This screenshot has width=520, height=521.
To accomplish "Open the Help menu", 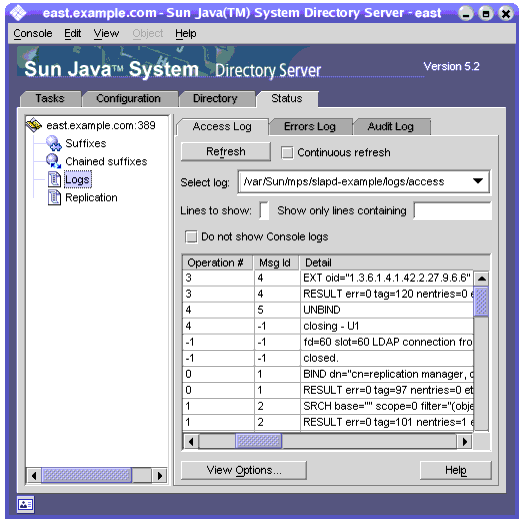I will point(186,34).
